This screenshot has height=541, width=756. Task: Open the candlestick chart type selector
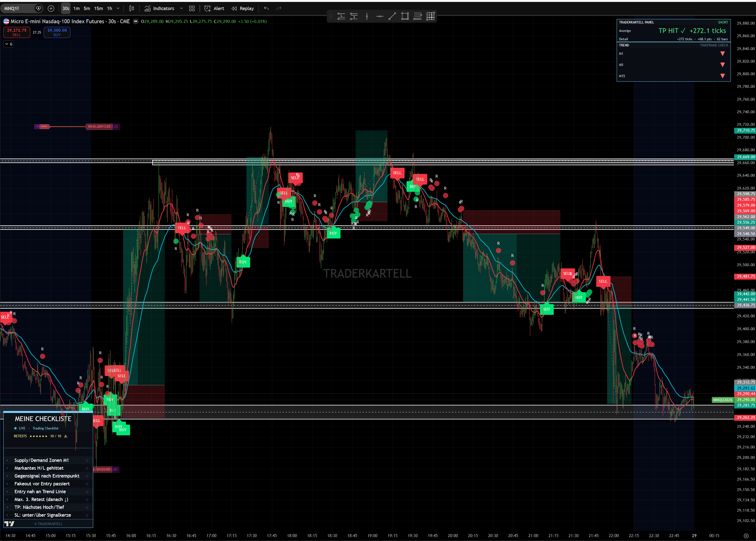(132, 8)
